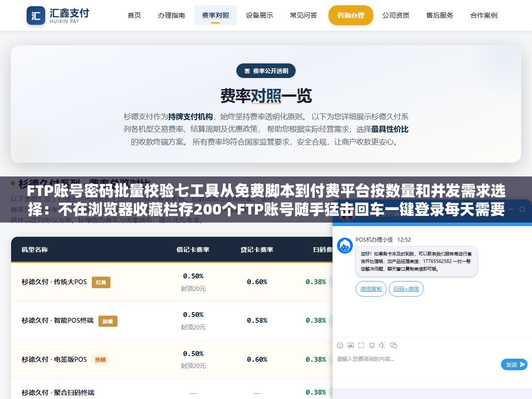Click the 杉德久付 · 传统大POS row name
The image size is (532, 399).
pyautogui.click(x=54, y=282)
